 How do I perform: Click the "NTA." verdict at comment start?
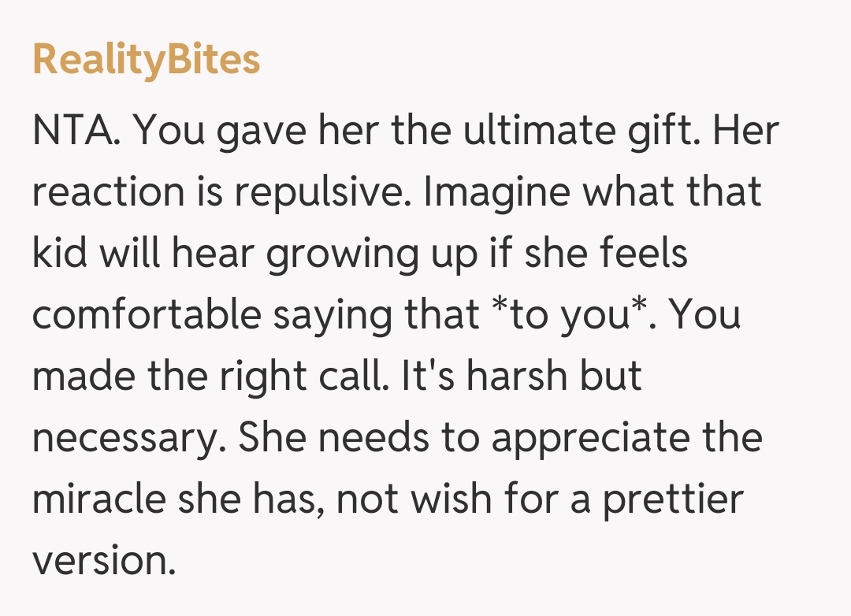click(x=76, y=131)
